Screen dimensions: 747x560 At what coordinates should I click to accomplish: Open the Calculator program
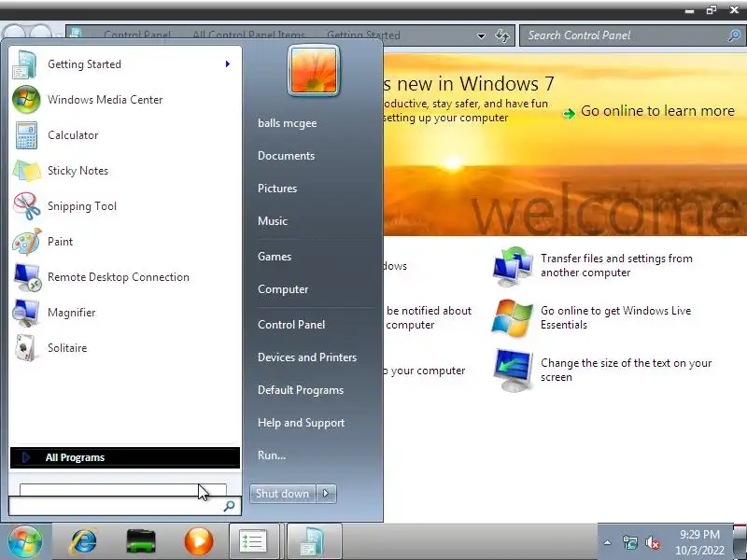click(125, 135)
